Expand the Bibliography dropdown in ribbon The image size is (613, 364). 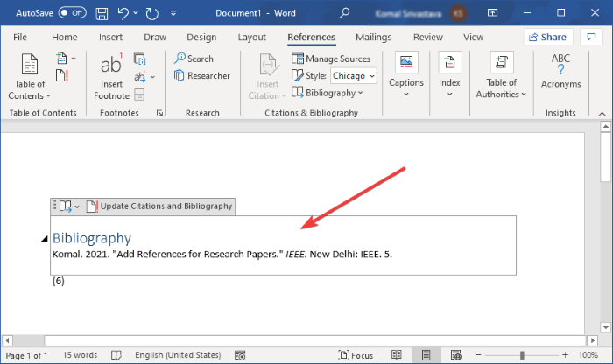(x=330, y=93)
